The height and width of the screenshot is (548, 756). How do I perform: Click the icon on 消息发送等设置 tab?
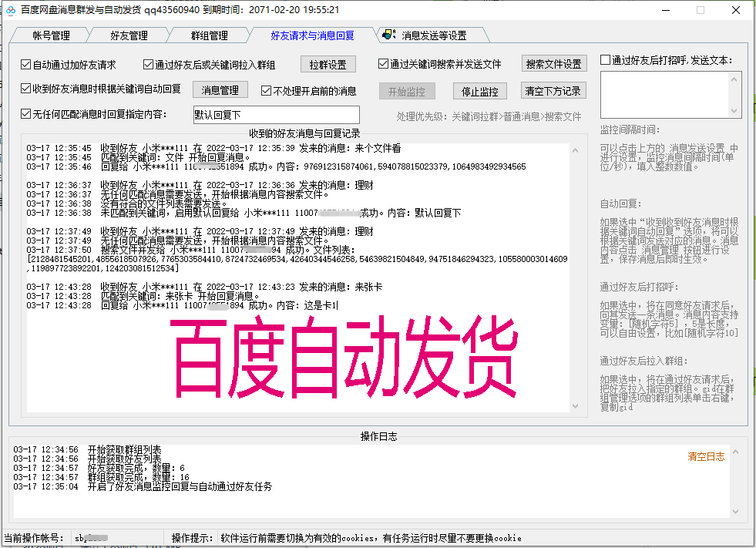click(389, 35)
